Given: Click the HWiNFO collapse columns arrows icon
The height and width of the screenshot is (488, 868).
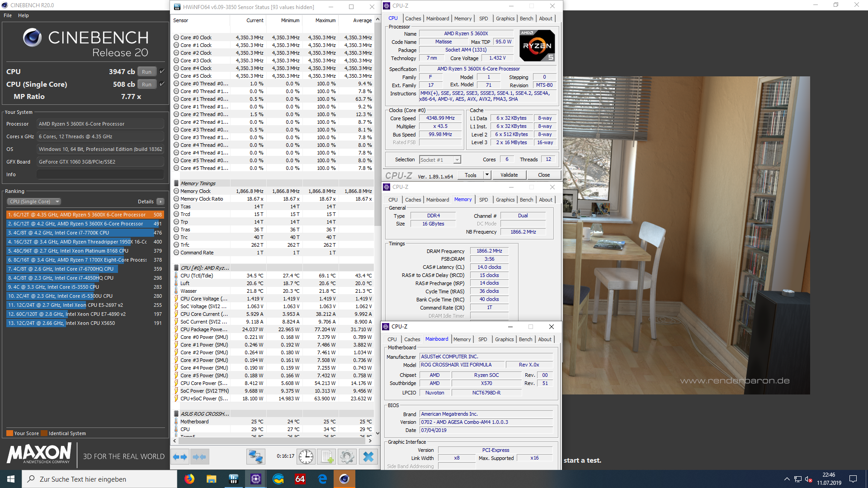Looking at the screenshot, I should (200, 457).
